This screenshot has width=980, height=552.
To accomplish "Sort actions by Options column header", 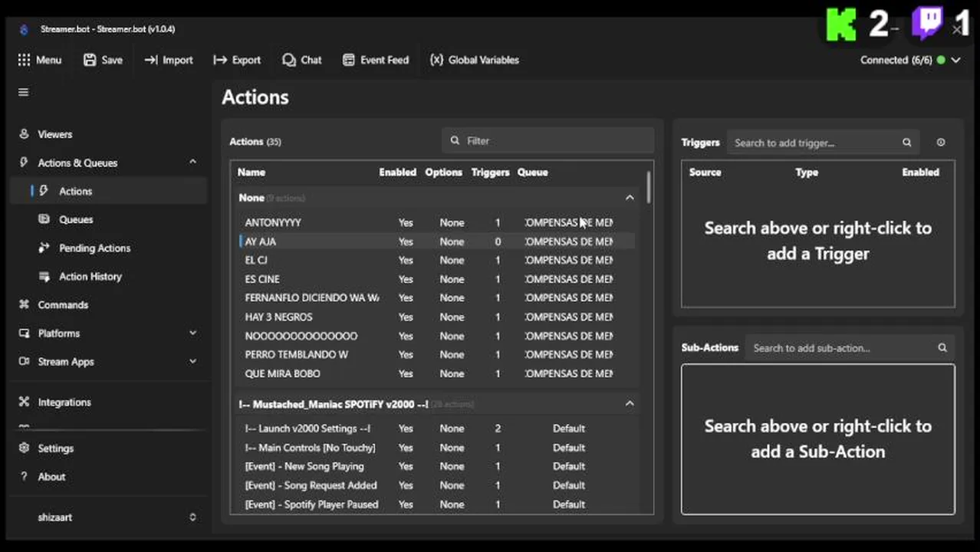I will (x=443, y=172).
